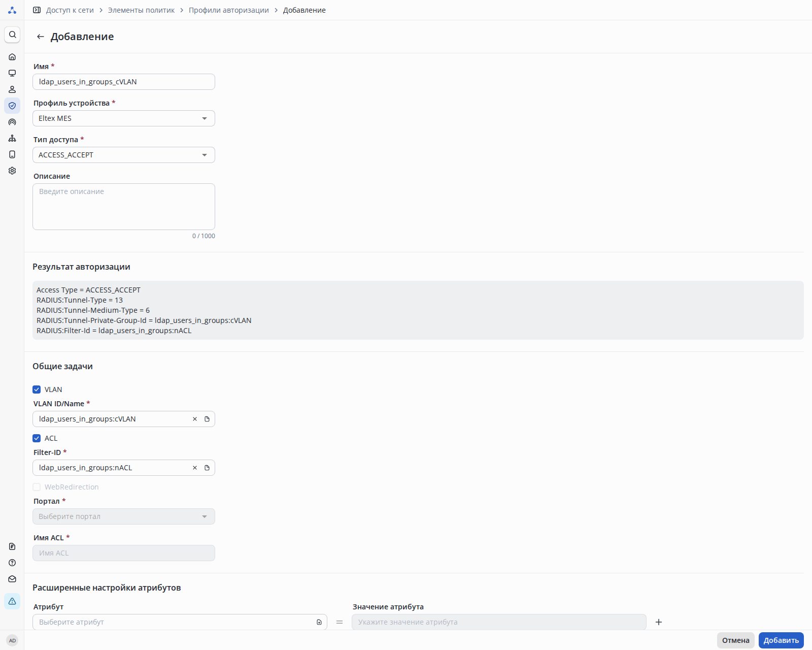Click the plus icon to add attribute
Image resolution: width=812 pixels, height=650 pixels.
click(659, 622)
